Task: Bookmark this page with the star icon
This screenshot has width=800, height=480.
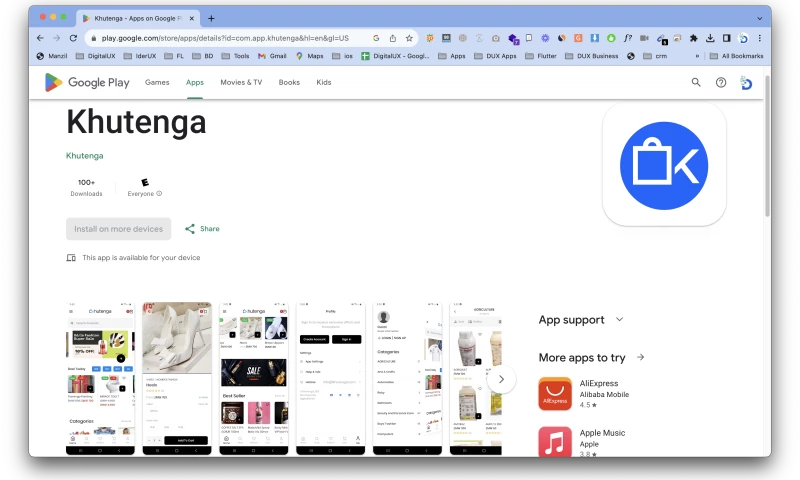Action: (409, 38)
